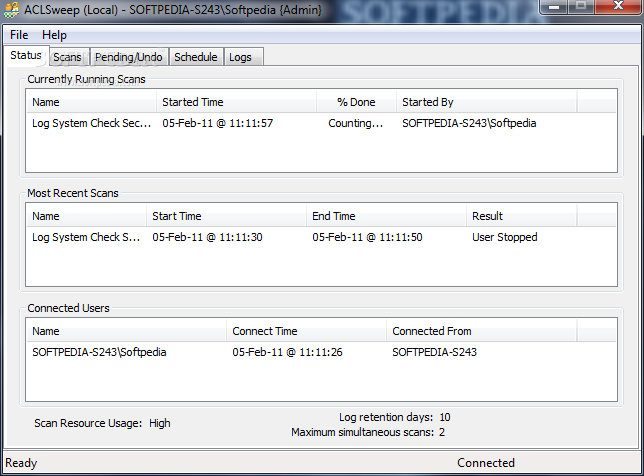Viewport: 644px width, 476px height.
Task: Open the Schedule tab
Action: click(x=196, y=57)
